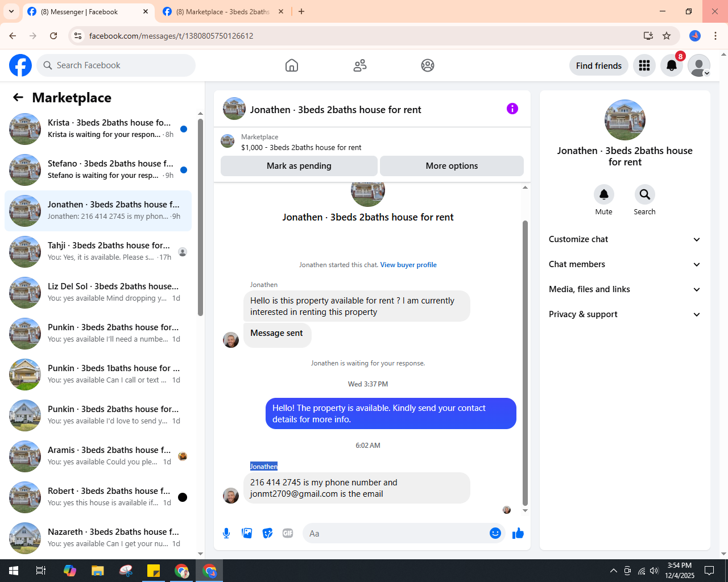
Task: Click Mark as pending button
Action: 299,166
